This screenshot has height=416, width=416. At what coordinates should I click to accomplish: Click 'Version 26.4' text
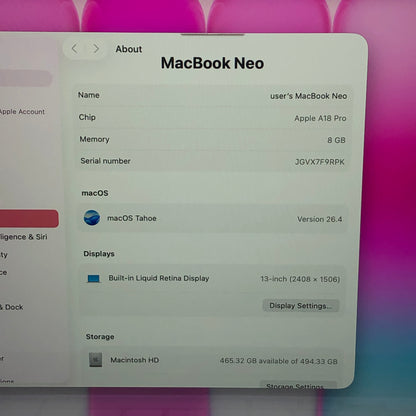320,219
